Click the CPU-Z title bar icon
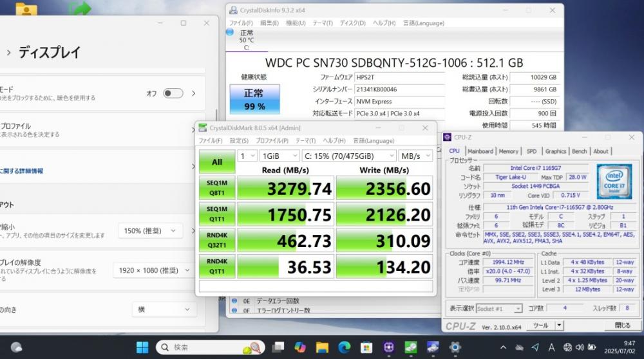644x359 pixels. point(448,138)
